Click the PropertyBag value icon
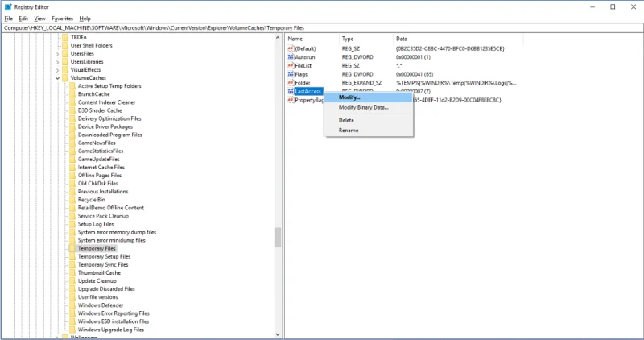Viewport: 644px width, 340px height. [291, 101]
